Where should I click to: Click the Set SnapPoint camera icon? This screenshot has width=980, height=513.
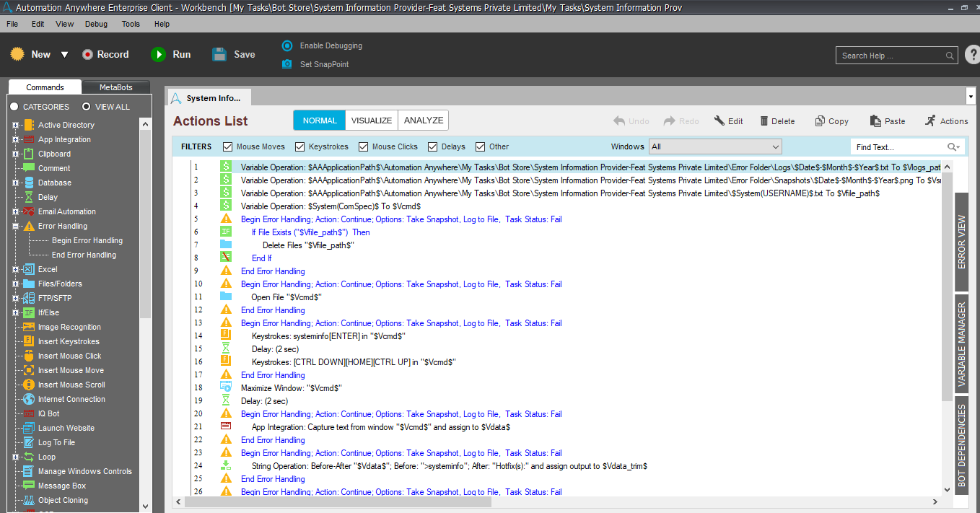pyautogui.click(x=287, y=64)
